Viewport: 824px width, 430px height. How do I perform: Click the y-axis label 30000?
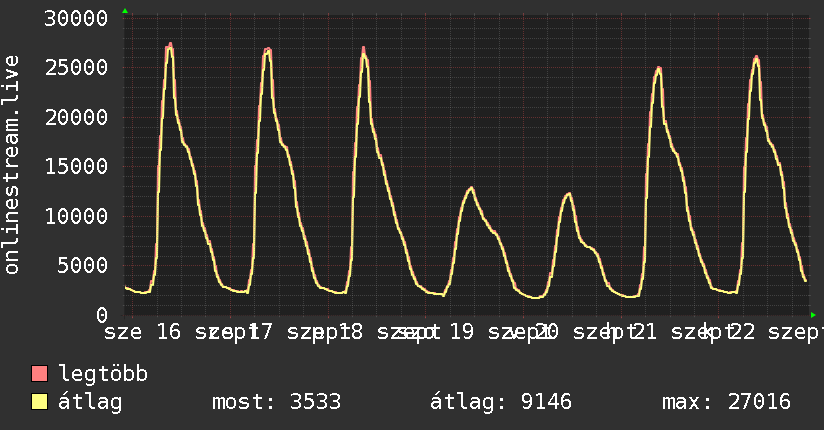76,19
